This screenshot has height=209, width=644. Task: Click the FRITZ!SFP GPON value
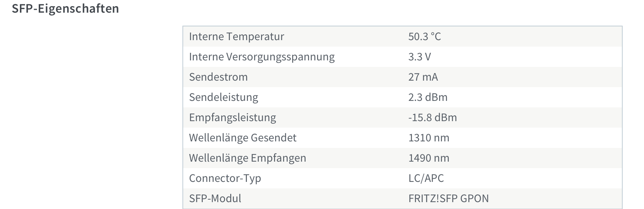pos(449,199)
